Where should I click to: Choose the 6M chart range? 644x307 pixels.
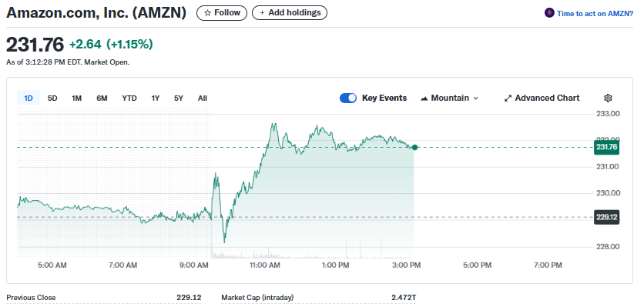coord(102,98)
